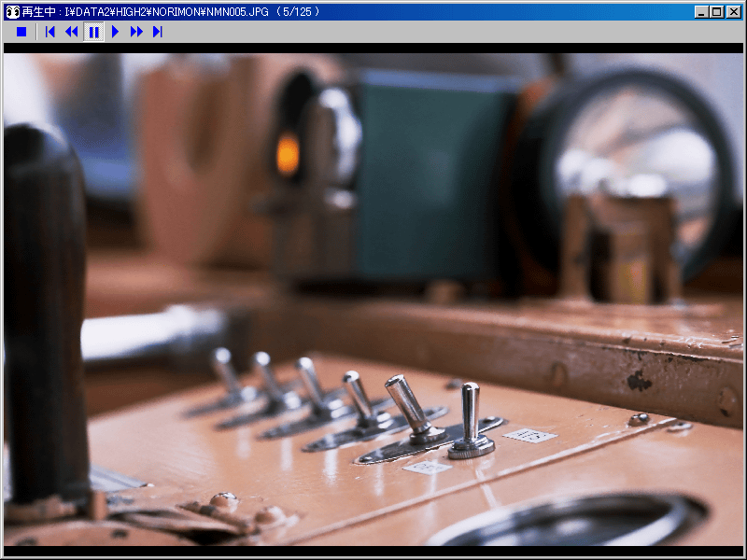This screenshot has height=560, width=747.
Task: Fast forward with the double-right arrow
Action: click(x=136, y=32)
